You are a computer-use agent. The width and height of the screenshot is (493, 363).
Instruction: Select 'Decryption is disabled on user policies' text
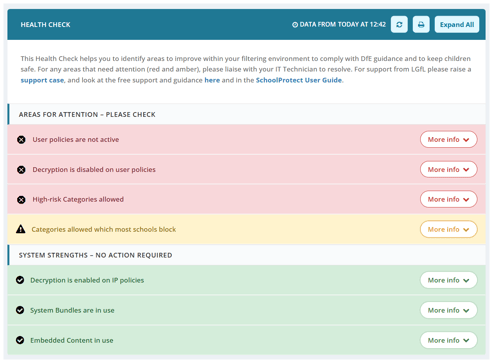click(x=94, y=170)
